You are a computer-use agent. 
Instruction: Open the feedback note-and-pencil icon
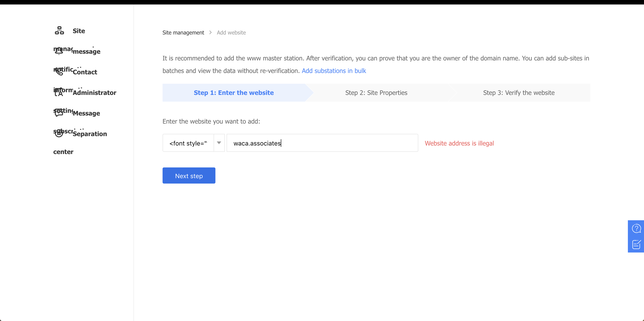click(636, 244)
